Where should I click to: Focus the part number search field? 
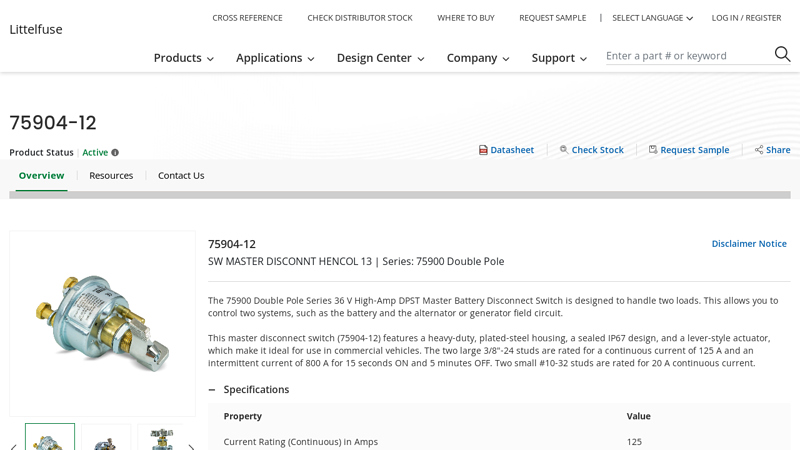(x=687, y=56)
